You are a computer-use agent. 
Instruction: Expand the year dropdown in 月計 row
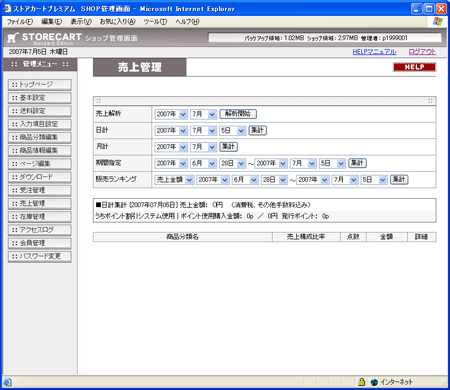[171, 147]
